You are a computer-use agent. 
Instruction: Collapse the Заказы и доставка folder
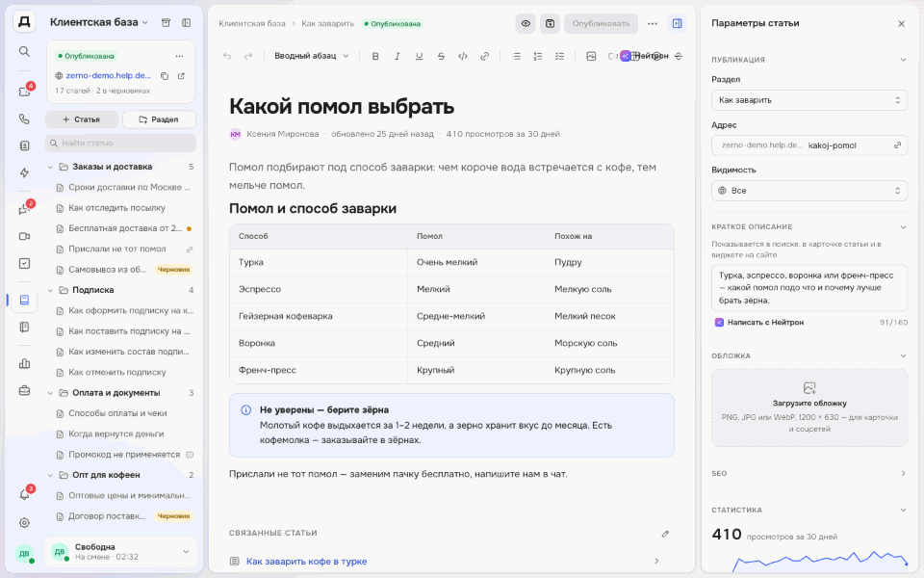tap(50, 167)
